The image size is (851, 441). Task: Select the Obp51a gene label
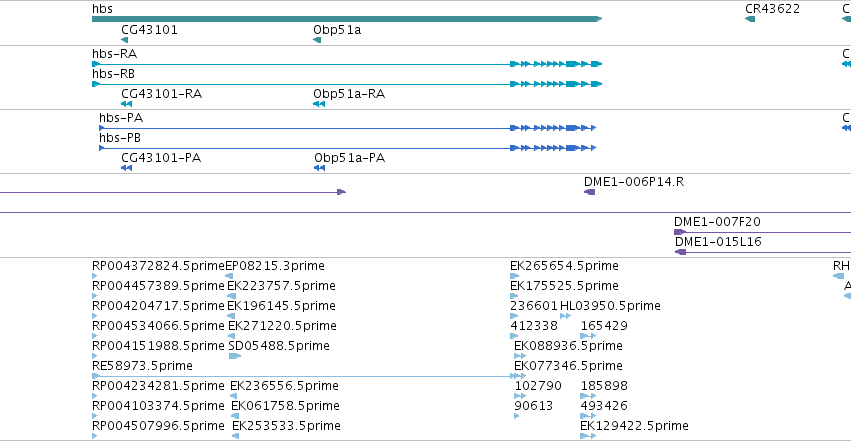click(337, 30)
